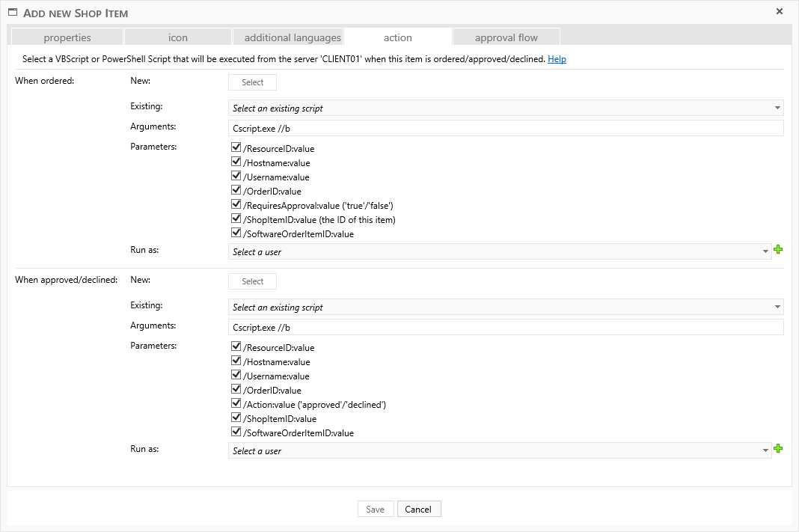The width and height of the screenshot is (799, 532).
Task: Go to the additional languages tab
Action: tap(293, 37)
